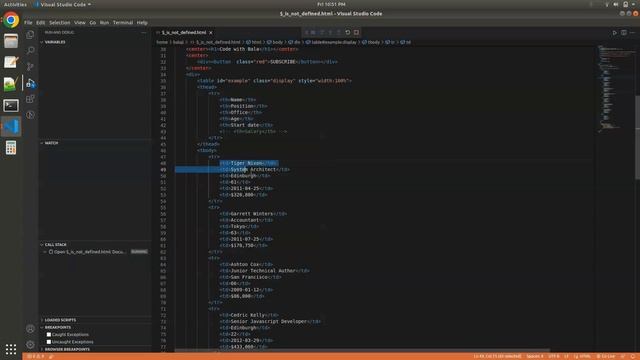Open the Source Control view
Screen dimensions: 640x360
[x=30, y=67]
